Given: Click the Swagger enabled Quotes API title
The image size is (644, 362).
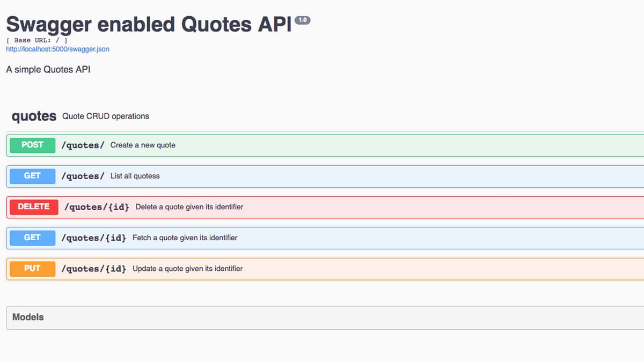Looking at the screenshot, I should (149, 25).
